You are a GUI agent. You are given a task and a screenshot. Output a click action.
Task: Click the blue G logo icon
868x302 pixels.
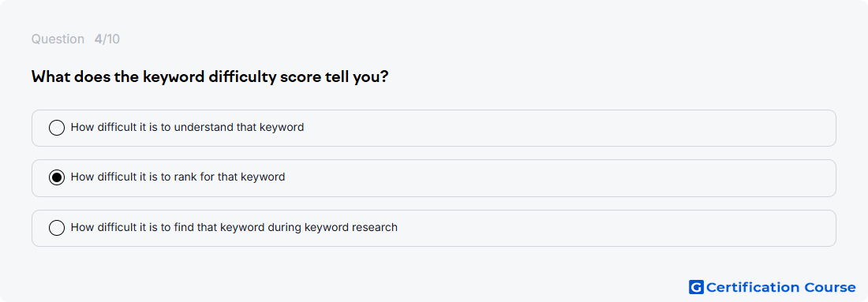[696, 287]
